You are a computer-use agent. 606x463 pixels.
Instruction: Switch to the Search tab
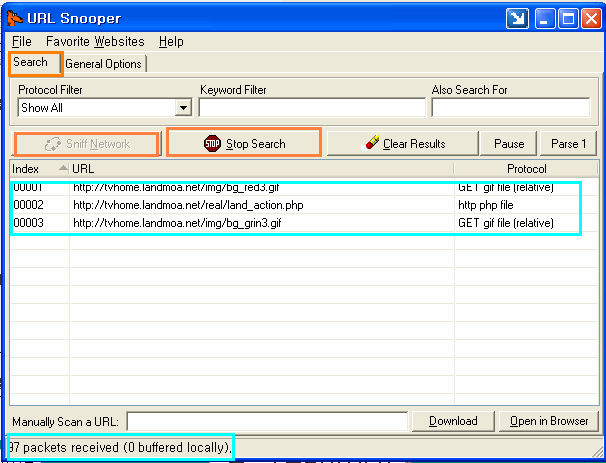[x=34, y=63]
